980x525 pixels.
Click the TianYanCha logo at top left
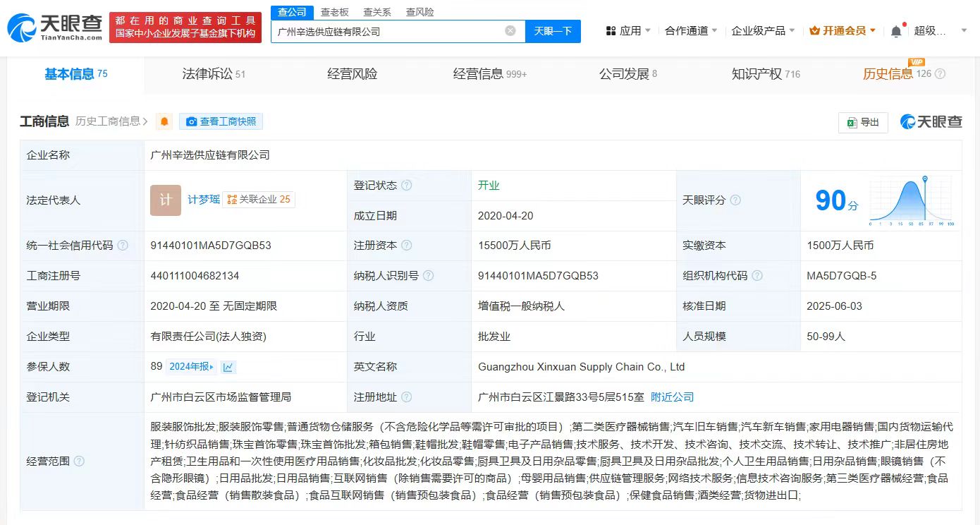coord(54,28)
